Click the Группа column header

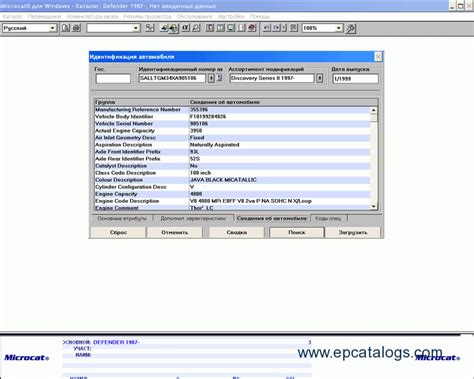141,102
